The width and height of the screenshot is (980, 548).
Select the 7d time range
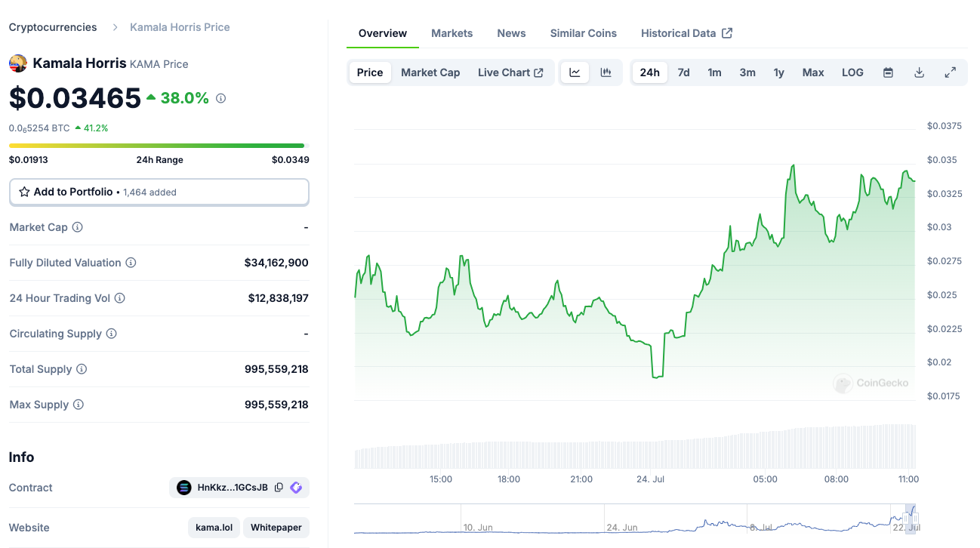(x=683, y=72)
